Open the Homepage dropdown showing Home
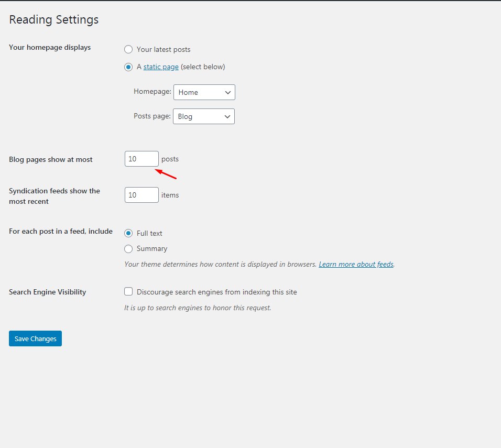501x448 pixels. [204, 92]
